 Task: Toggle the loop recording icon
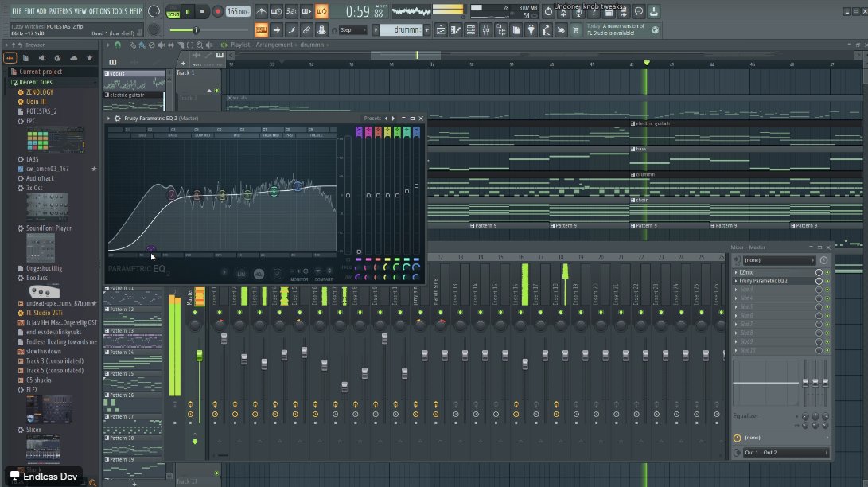321,11
